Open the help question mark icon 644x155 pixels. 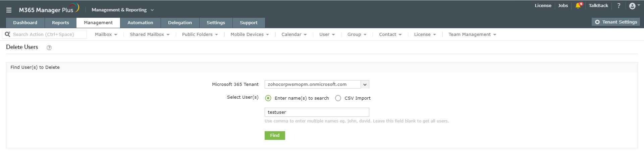coord(619,6)
